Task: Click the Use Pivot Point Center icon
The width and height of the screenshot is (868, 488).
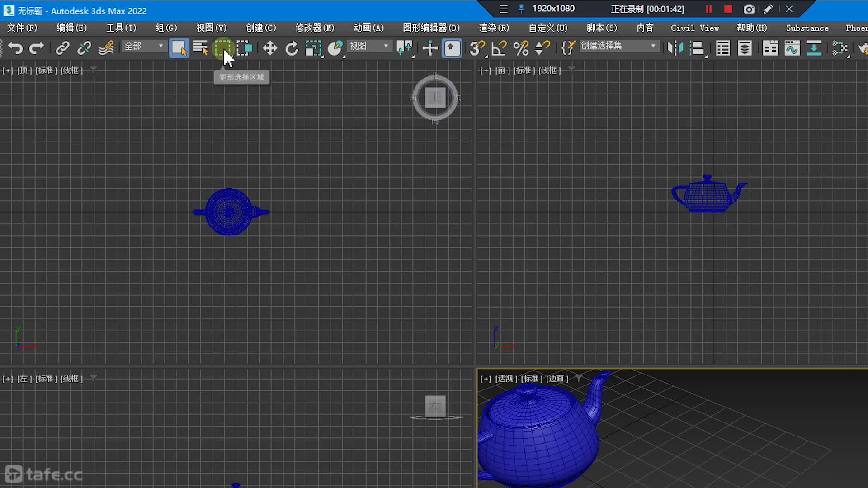Action: point(405,48)
